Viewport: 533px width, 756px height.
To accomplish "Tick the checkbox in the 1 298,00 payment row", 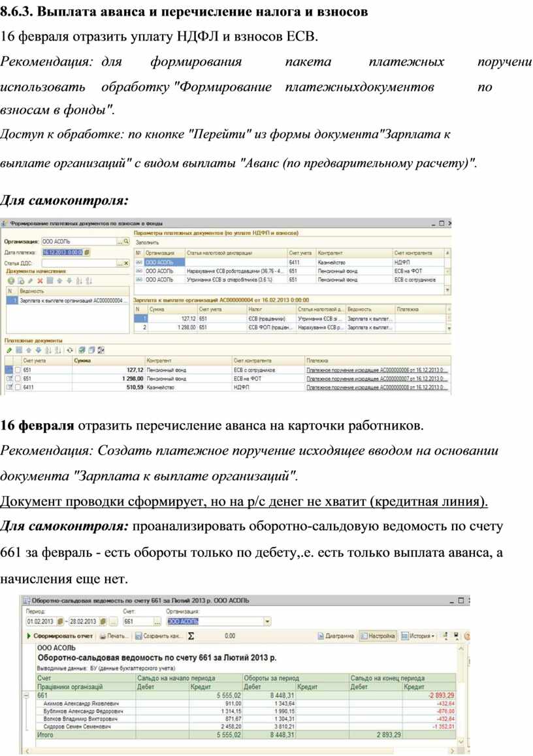I will point(18,379).
